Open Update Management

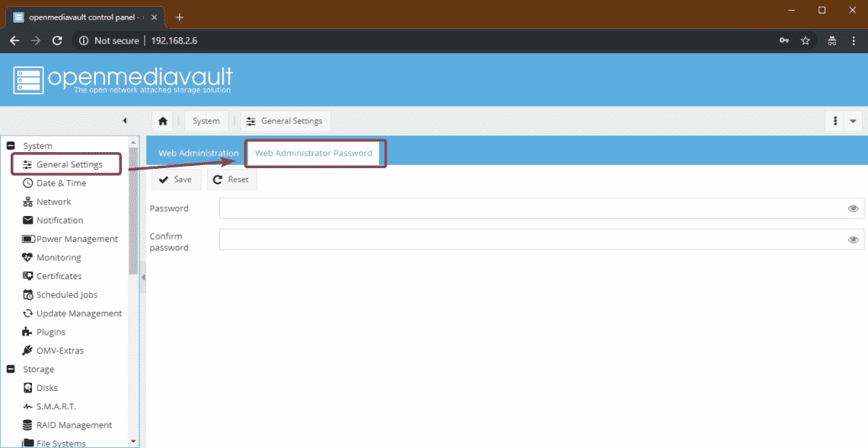pos(72,313)
